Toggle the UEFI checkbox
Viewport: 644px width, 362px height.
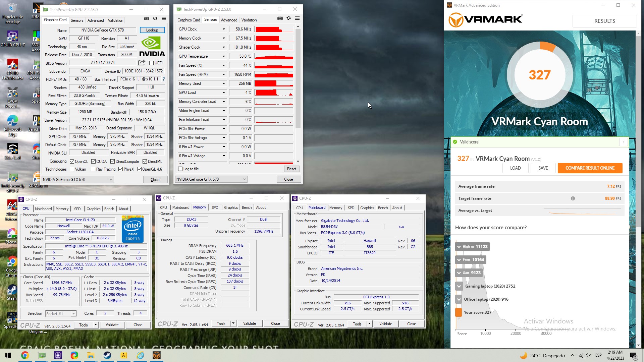[x=152, y=63]
